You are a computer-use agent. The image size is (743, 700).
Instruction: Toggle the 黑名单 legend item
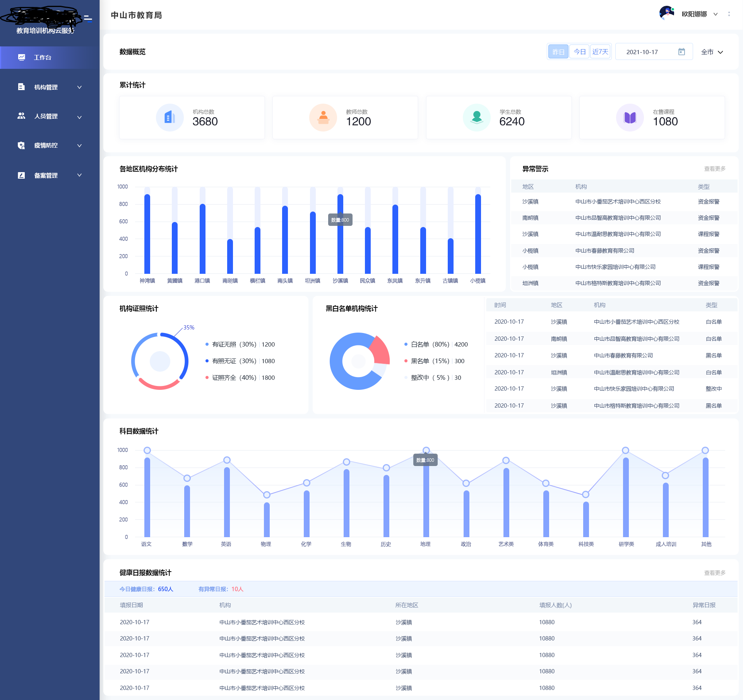[x=434, y=361]
